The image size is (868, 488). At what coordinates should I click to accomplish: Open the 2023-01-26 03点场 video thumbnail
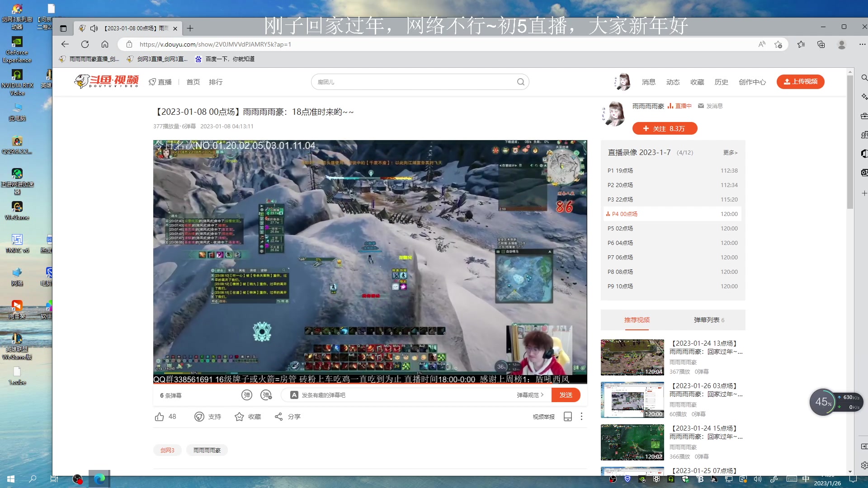click(x=632, y=400)
